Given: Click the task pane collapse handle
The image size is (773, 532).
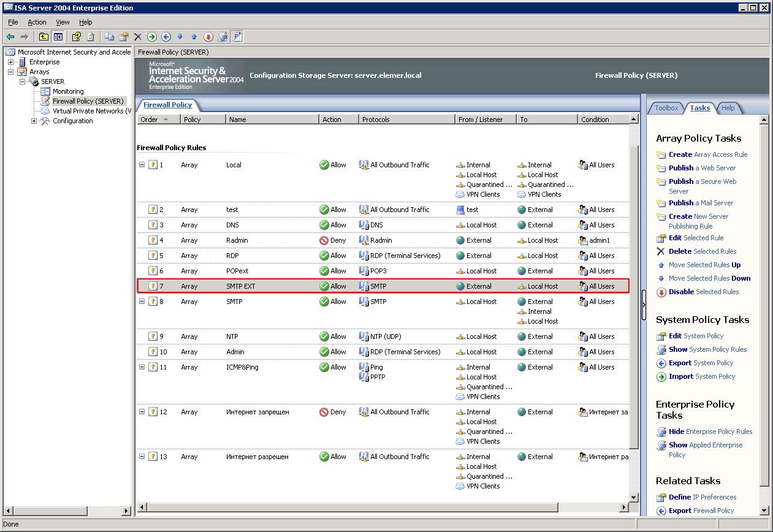Looking at the screenshot, I should (644, 305).
